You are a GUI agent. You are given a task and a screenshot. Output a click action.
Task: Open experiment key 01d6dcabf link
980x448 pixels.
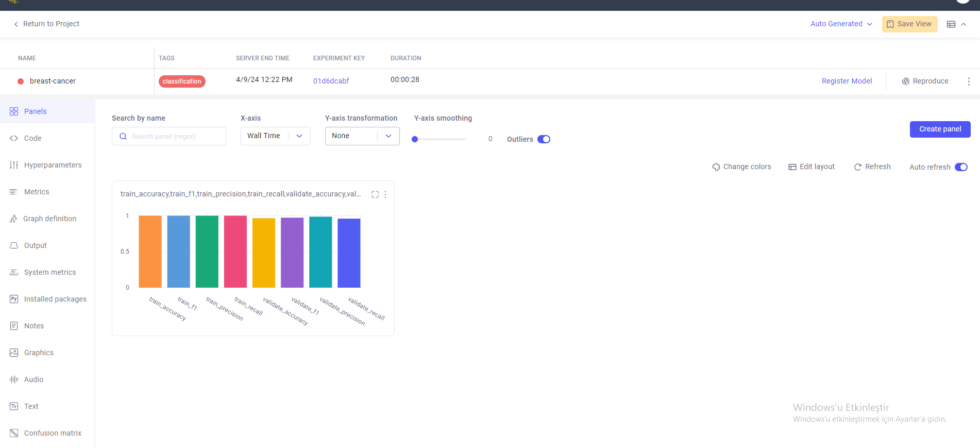tap(331, 81)
